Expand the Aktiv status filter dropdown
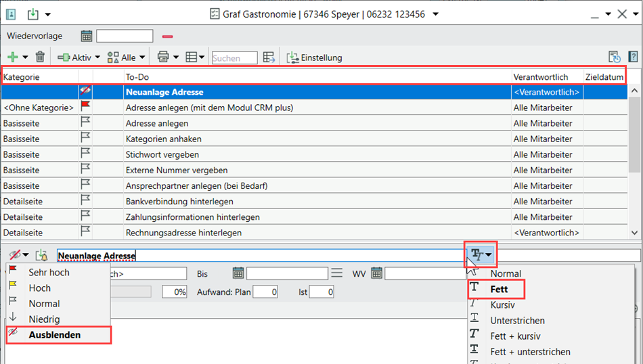The width and height of the screenshot is (643, 364). (x=79, y=58)
